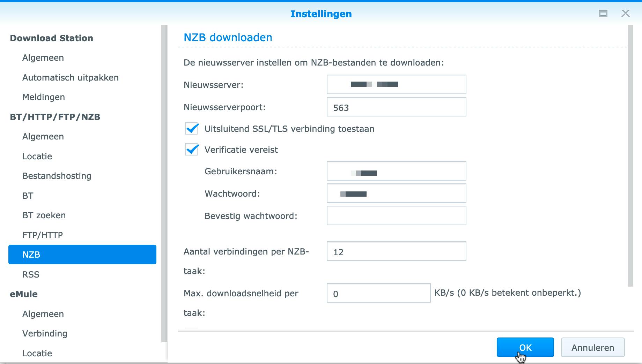Go to FTP/HTTP settings
Viewport: 642px width, 364px height.
[42, 235]
